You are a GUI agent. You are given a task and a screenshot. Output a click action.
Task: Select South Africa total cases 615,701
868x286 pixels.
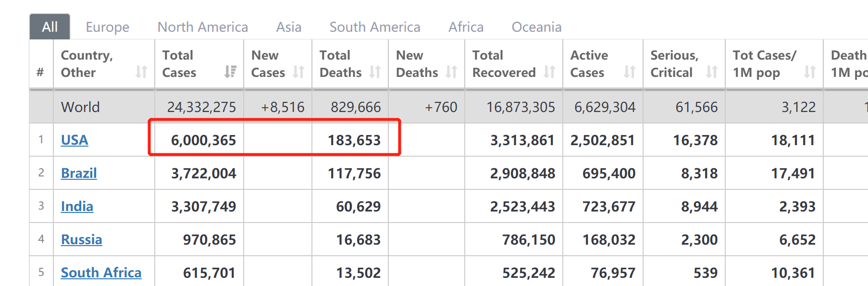click(x=210, y=273)
